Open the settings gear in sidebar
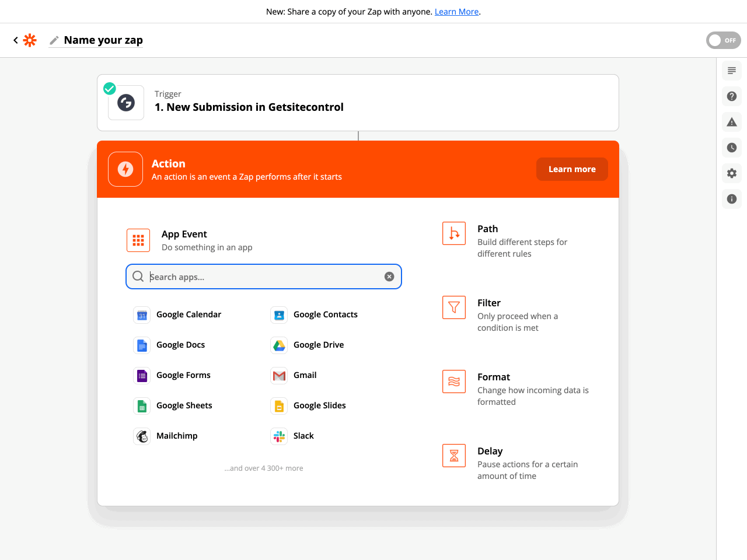The height and width of the screenshot is (560, 747). pos(731,173)
